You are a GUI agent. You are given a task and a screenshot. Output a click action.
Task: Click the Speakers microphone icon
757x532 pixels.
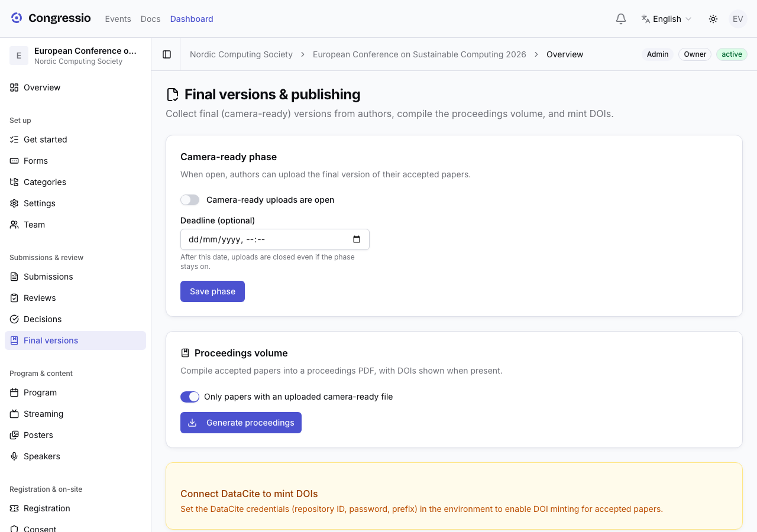14,456
